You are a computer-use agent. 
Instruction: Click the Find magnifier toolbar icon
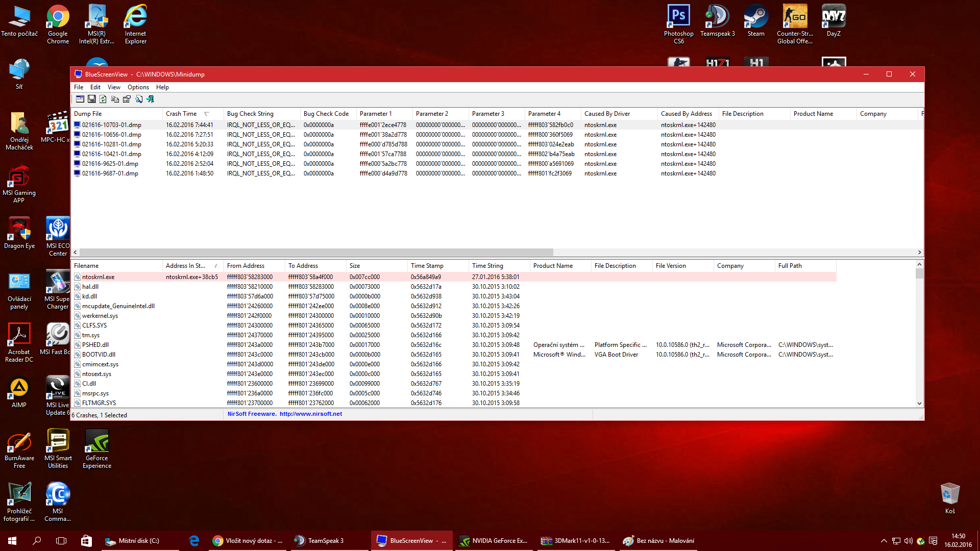coord(139,99)
